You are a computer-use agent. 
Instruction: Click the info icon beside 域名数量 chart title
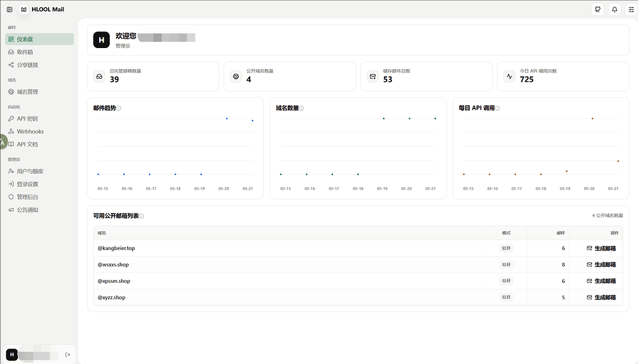pyautogui.click(x=301, y=108)
